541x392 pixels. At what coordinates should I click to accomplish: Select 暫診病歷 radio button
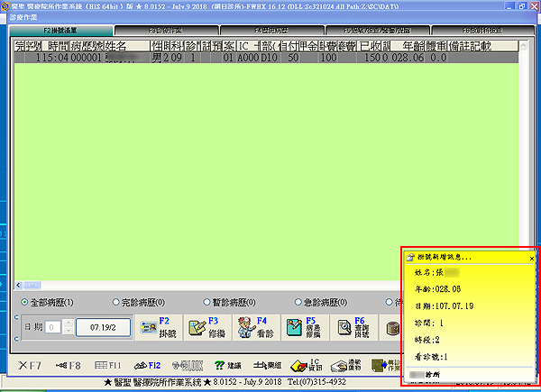coord(207,302)
